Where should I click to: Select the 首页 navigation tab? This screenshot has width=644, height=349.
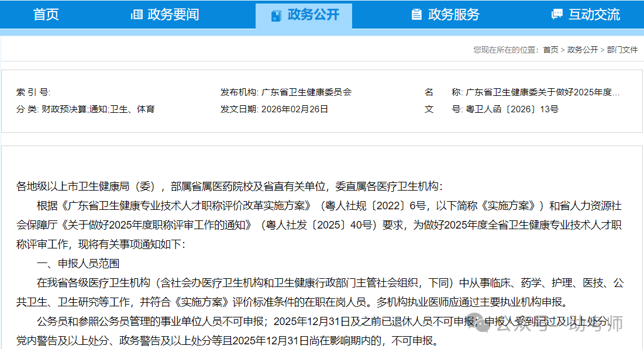(46, 15)
